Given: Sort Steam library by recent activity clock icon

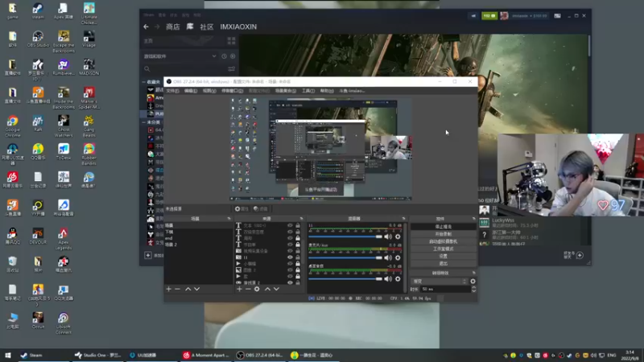Looking at the screenshot, I should 224,56.
